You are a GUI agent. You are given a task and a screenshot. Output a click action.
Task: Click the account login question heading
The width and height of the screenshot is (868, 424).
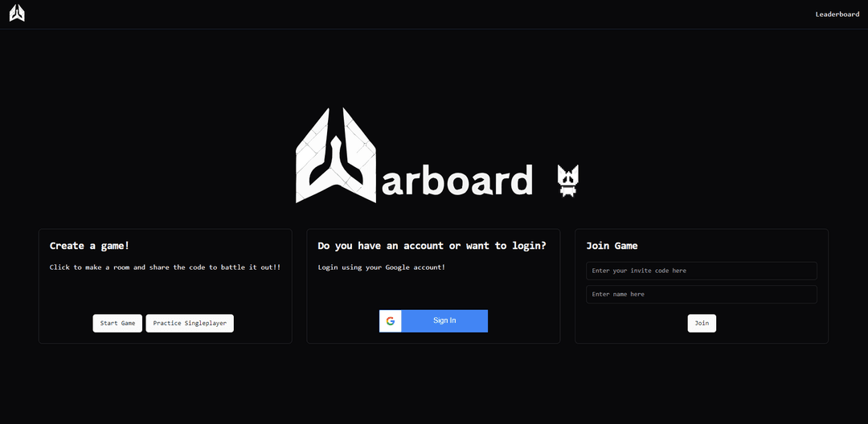432,246
